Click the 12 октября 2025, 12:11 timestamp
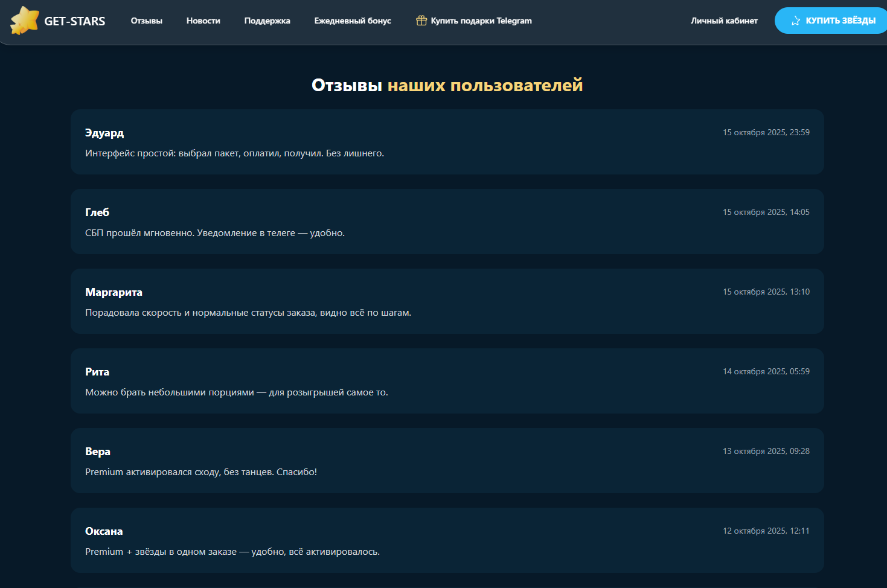The image size is (887, 588). click(766, 531)
